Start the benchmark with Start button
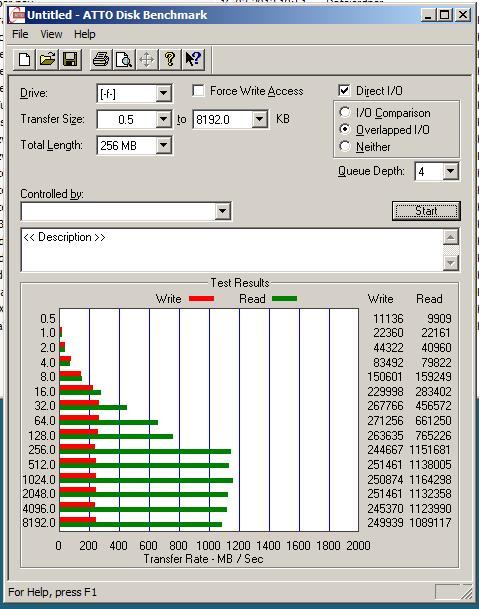 [426, 211]
